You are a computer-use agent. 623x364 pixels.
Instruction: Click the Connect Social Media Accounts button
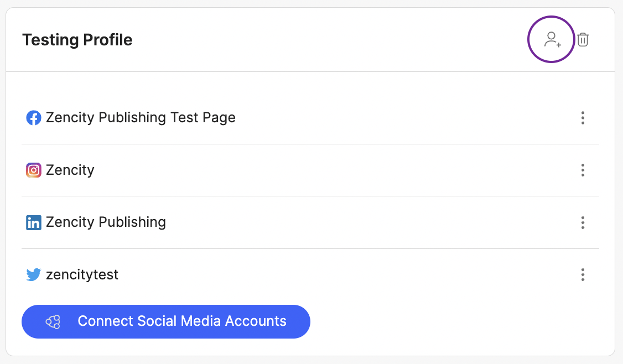pos(165,321)
